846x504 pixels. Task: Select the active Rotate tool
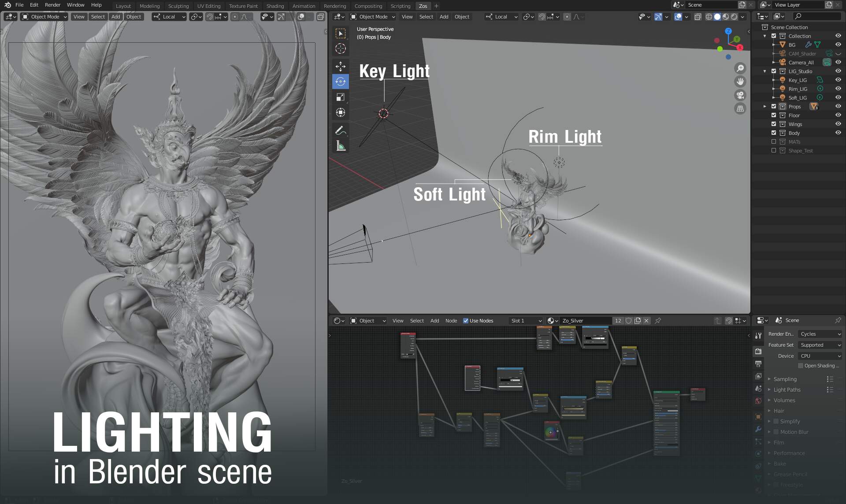pyautogui.click(x=340, y=82)
